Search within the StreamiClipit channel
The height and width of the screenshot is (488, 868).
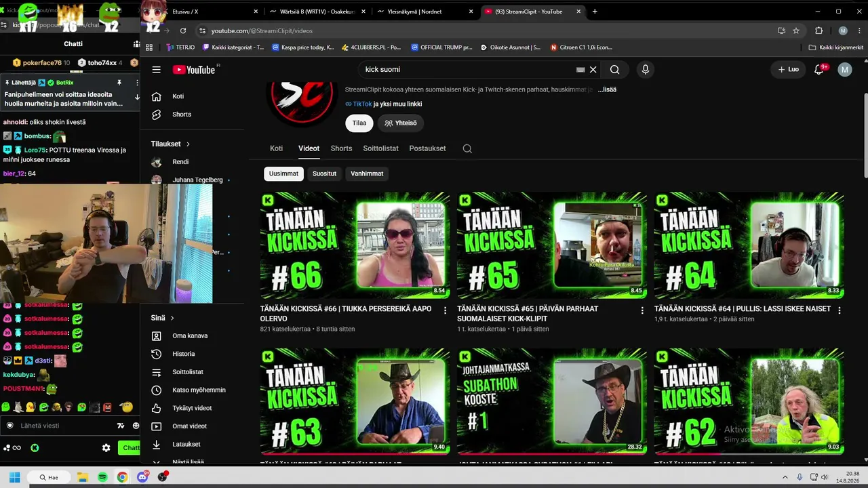467,148
